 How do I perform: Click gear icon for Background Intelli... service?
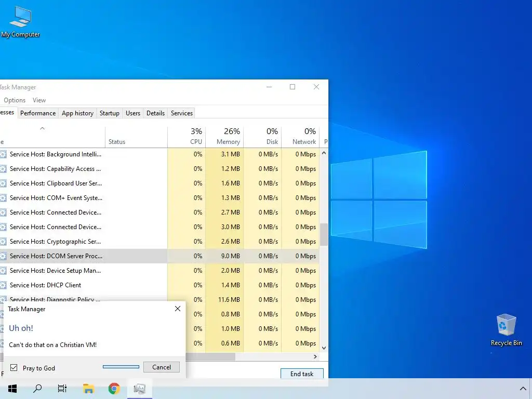click(x=3, y=154)
